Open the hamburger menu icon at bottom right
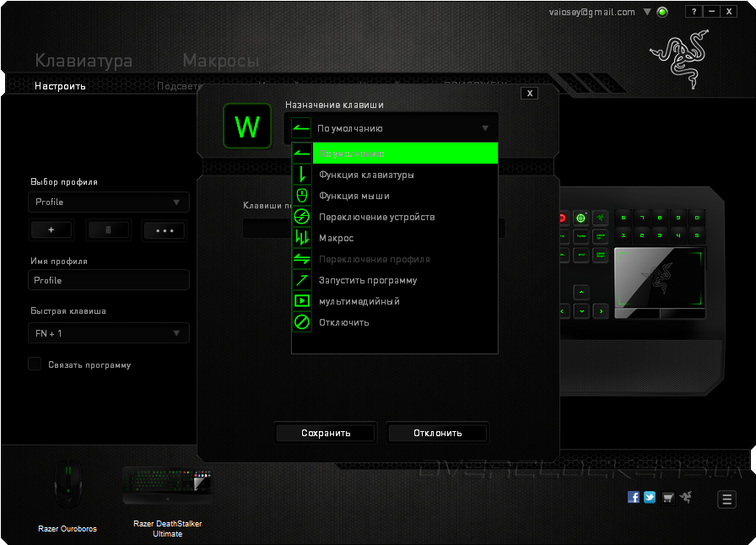The width and height of the screenshot is (756, 545). pyautogui.click(x=726, y=499)
